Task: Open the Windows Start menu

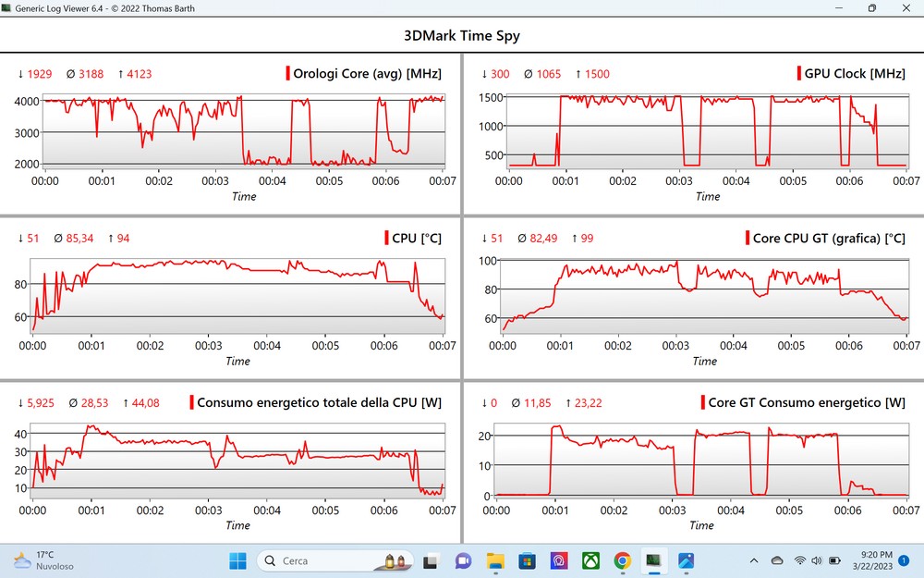Action: [237, 560]
